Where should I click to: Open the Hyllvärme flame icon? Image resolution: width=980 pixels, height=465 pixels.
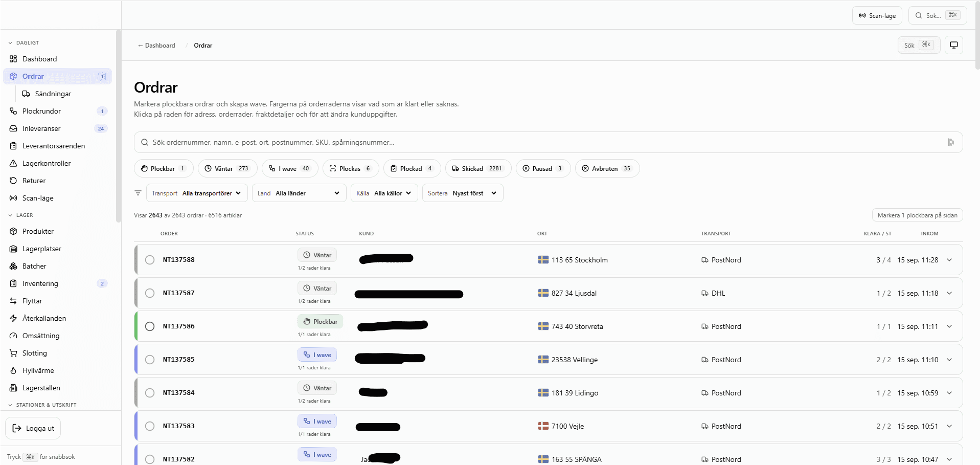point(13,370)
